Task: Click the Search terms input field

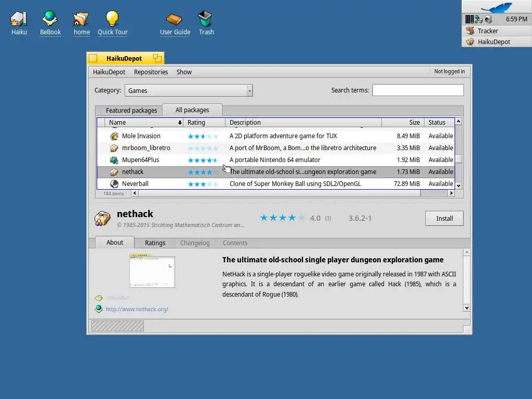Action: pyautogui.click(x=418, y=90)
